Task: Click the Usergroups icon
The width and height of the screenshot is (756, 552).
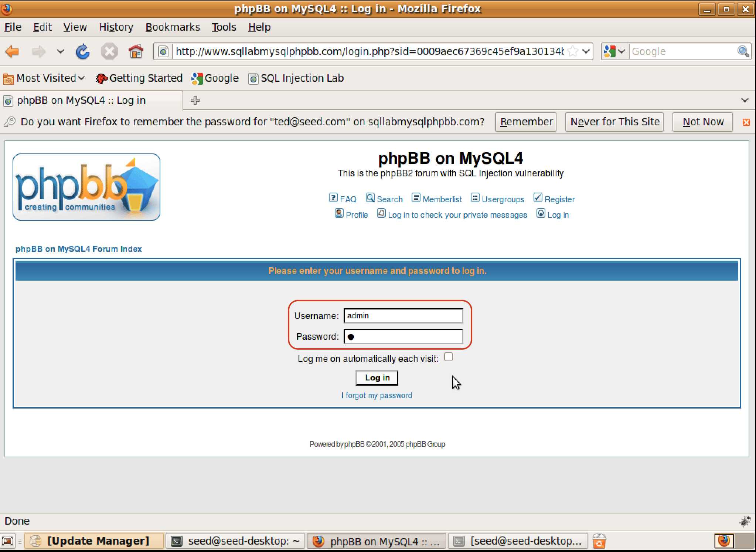Action: point(475,198)
